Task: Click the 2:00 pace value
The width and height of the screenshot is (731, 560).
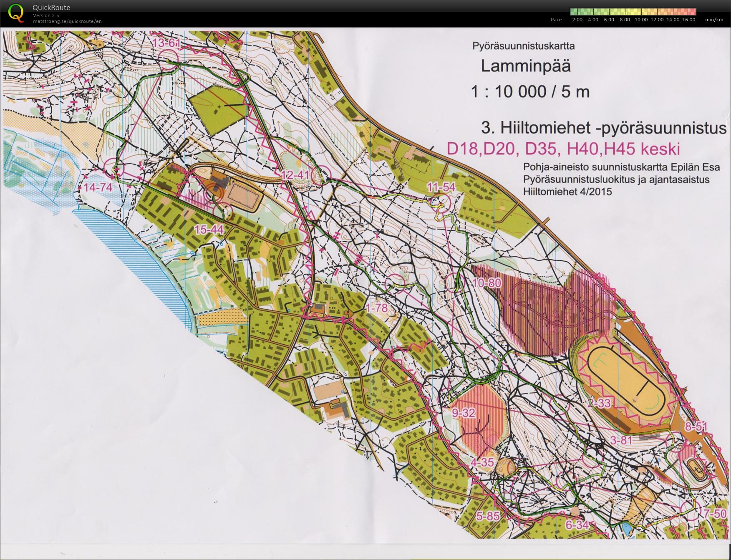Action: [577, 20]
